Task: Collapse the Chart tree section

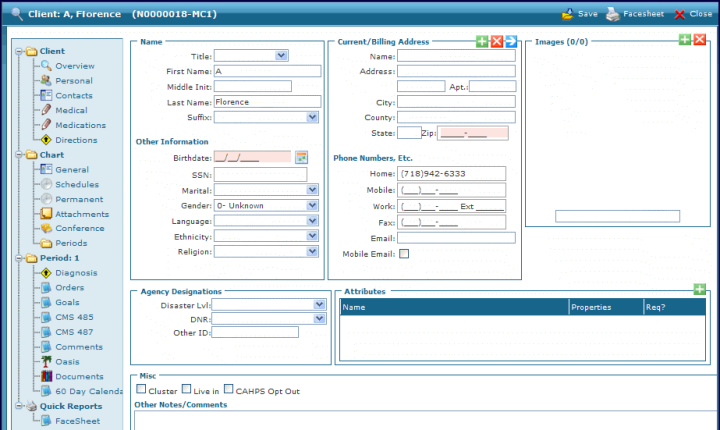Action: tap(18, 155)
